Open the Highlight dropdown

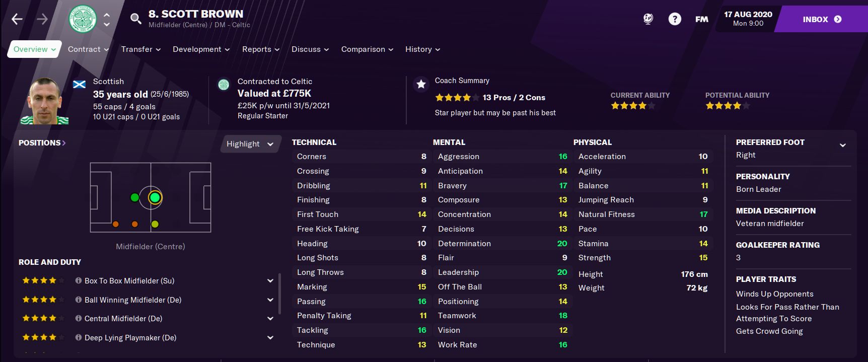pyautogui.click(x=250, y=144)
